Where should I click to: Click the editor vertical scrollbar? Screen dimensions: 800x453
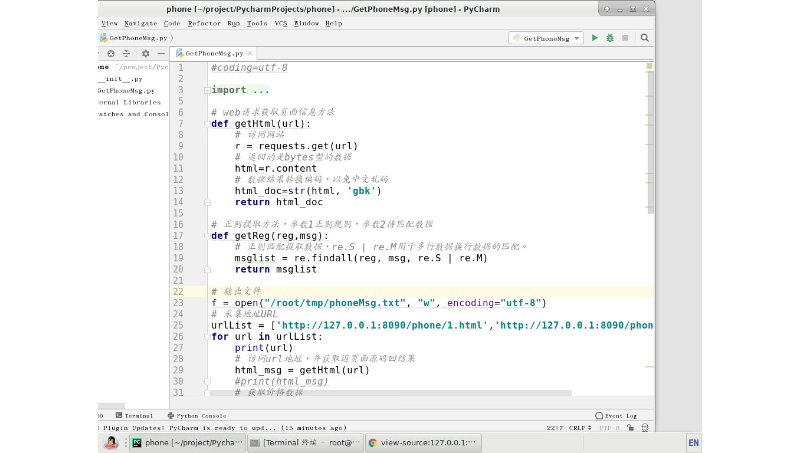[651, 143]
